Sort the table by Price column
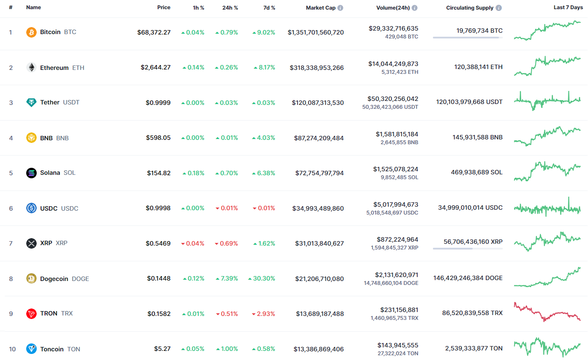 164,8
